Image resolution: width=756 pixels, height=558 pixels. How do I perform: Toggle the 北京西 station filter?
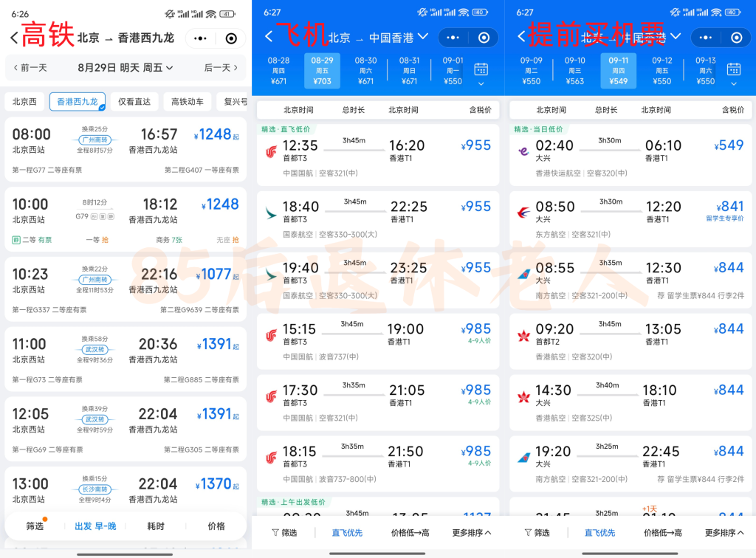[24, 102]
